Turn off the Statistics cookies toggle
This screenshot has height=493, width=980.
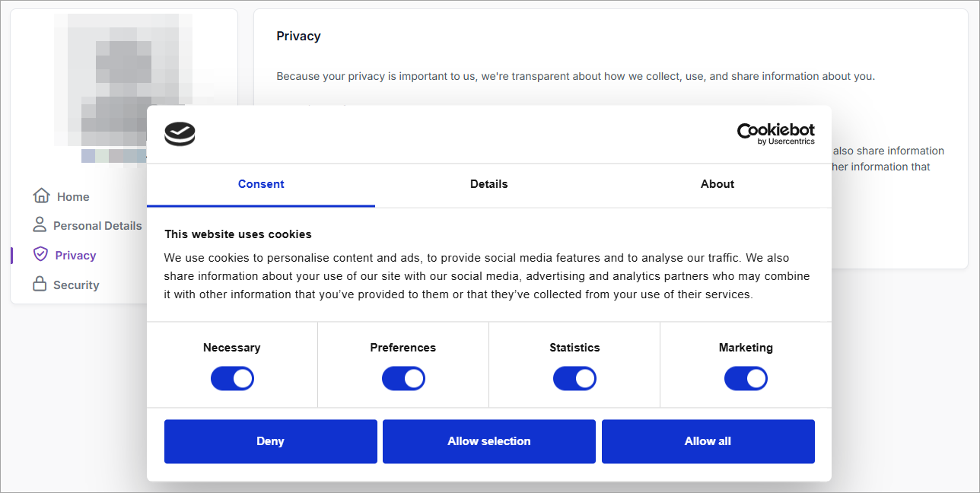[574, 378]
